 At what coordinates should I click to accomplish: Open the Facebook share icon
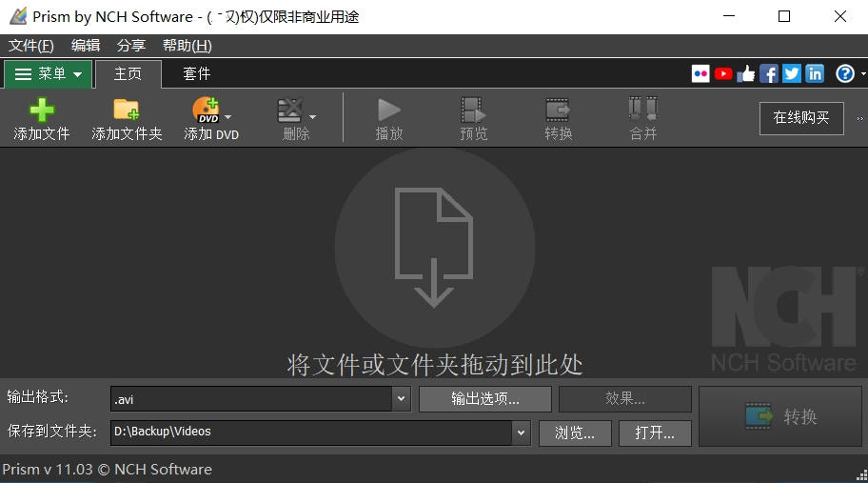pos(768,73)
